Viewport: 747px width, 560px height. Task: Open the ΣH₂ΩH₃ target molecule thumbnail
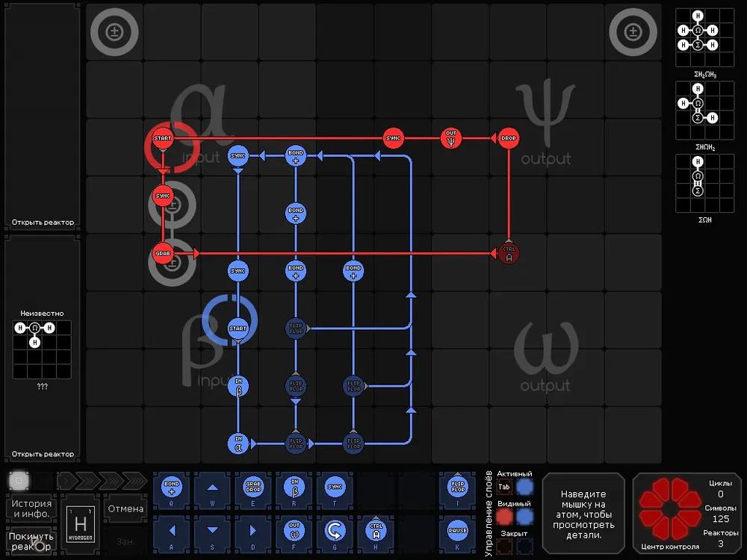coord(704,37)
